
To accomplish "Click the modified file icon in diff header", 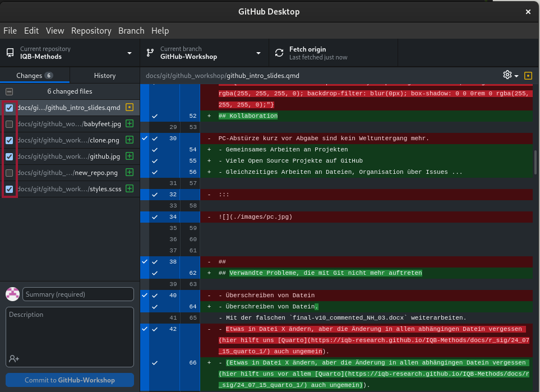I will [x=528, y=75].
